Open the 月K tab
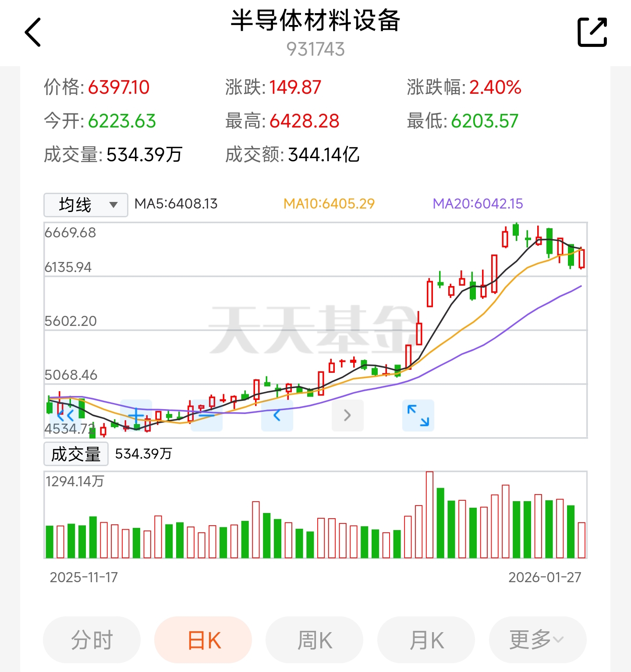631x672 pixels. 426,640
